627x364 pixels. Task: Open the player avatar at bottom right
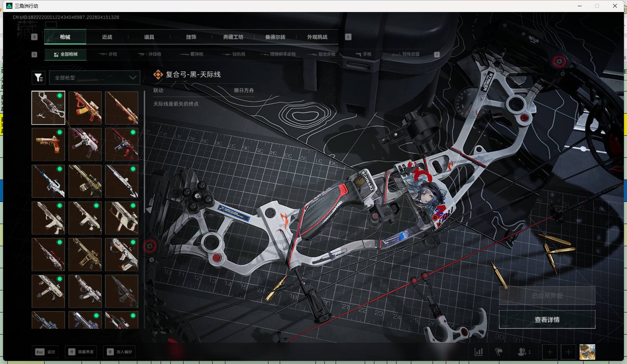[587, 352]
